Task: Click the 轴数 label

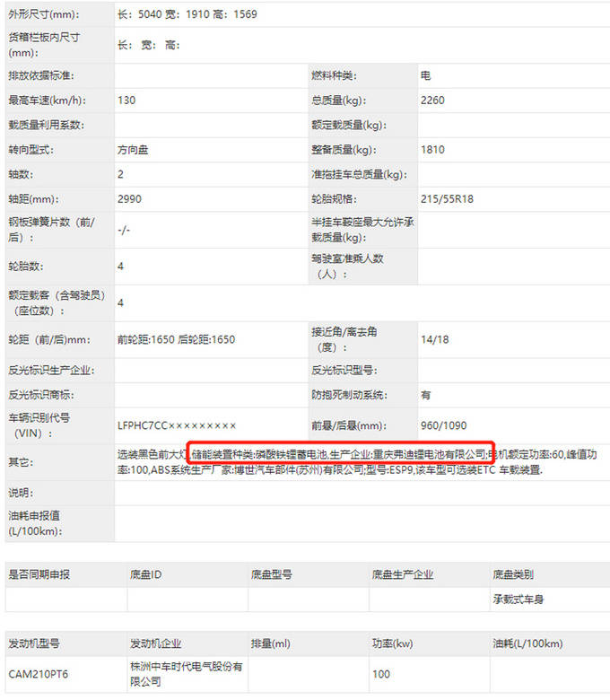Action: [x=21, y=175]
